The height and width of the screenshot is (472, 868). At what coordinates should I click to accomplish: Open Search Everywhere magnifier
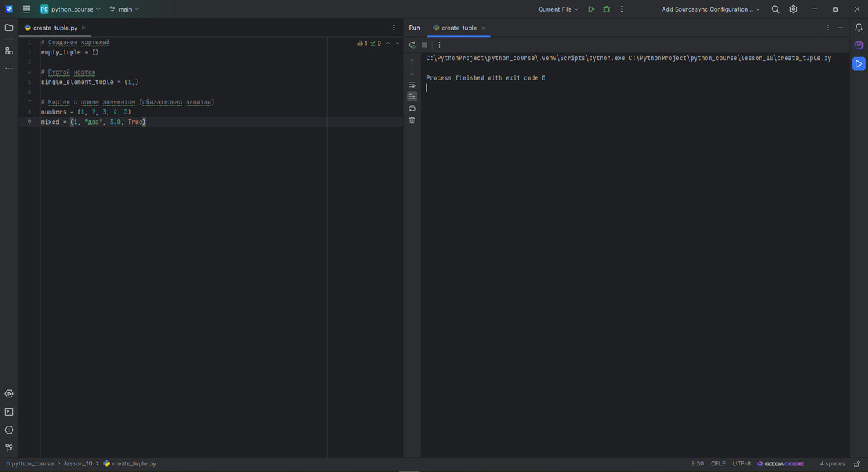775,9
